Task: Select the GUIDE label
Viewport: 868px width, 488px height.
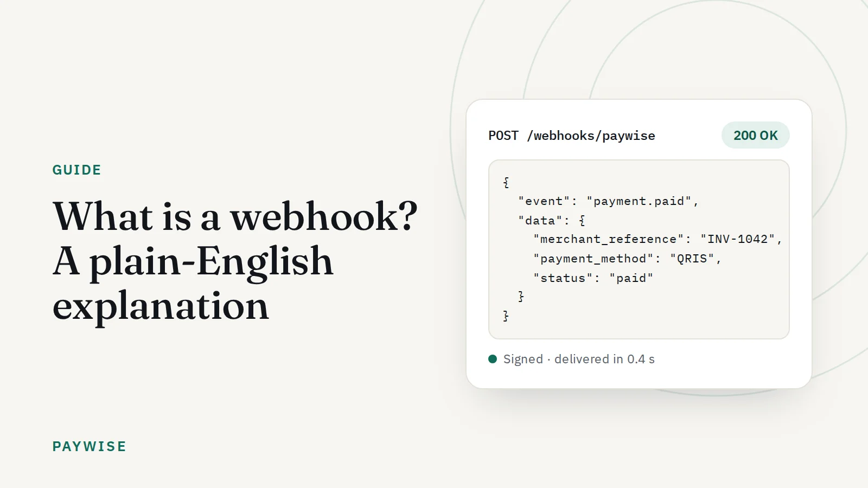Action: 76,170
